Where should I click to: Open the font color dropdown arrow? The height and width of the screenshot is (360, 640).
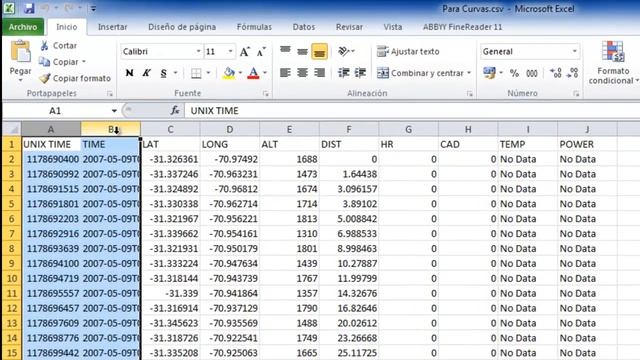tap(265, 73)
